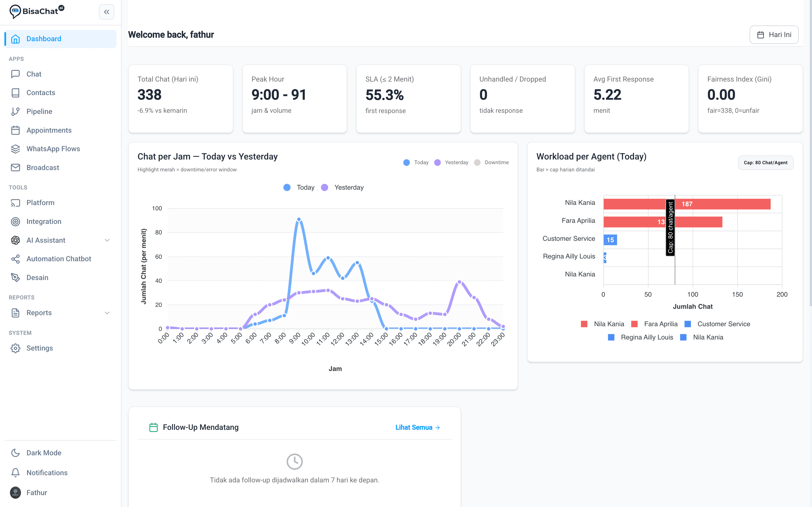
Task: Open WhatsApp Flows layers icon
Action: 15,149
